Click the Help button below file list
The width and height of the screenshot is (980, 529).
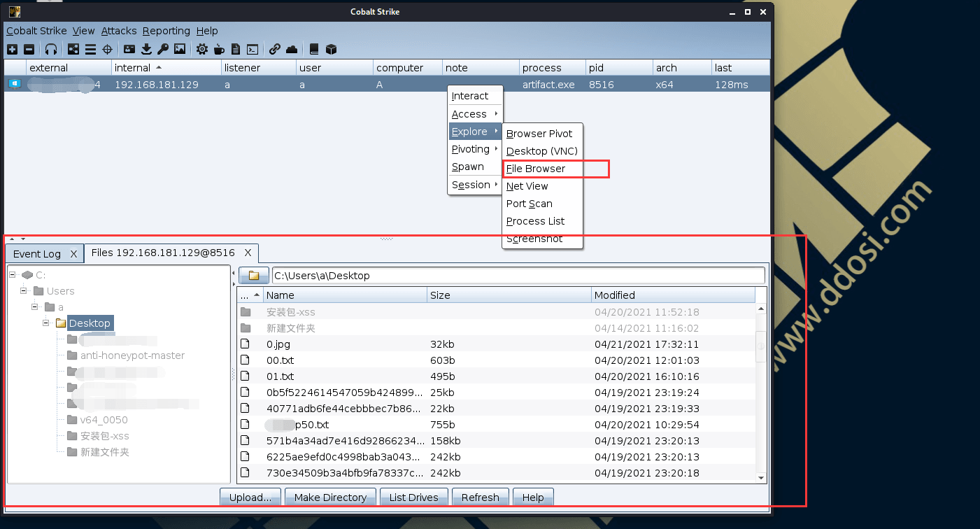point(533,498)
